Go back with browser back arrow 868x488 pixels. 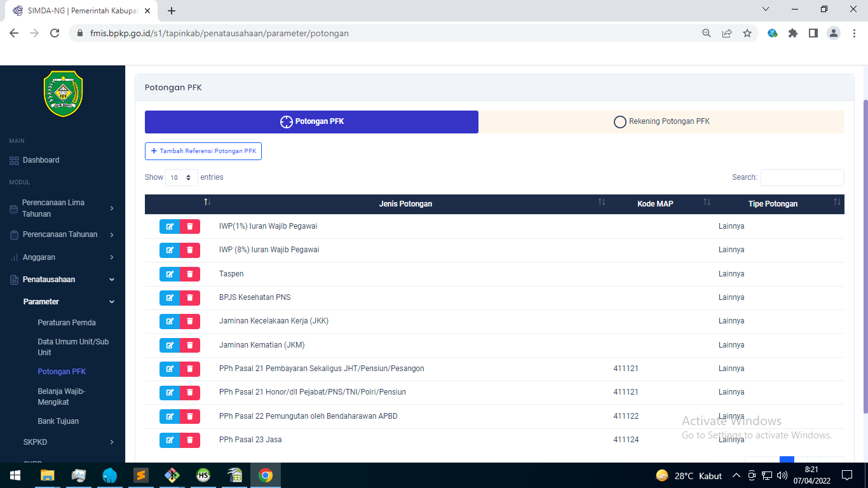tap(14, 33)
